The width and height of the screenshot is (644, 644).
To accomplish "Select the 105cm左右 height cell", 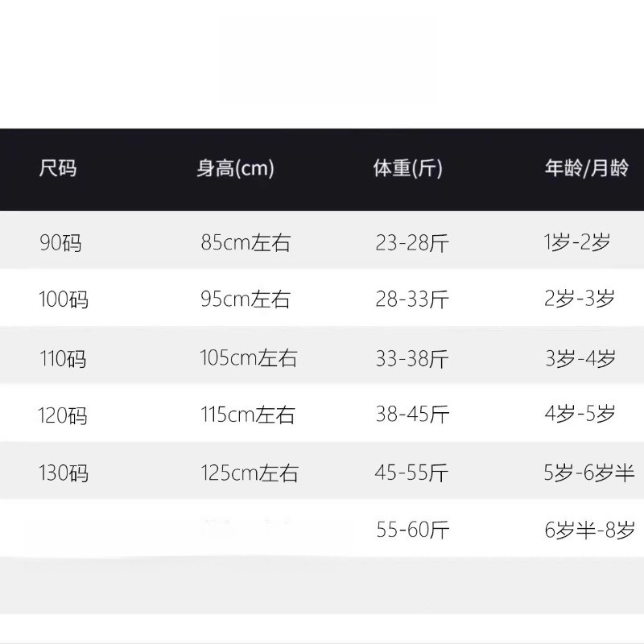I will pos(249,358).
